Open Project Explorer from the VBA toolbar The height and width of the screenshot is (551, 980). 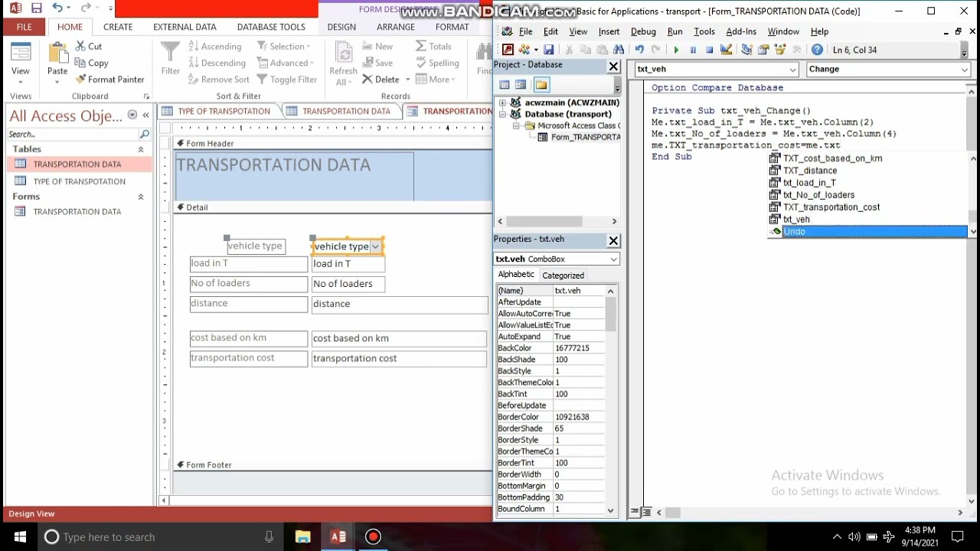pos(746,50)
